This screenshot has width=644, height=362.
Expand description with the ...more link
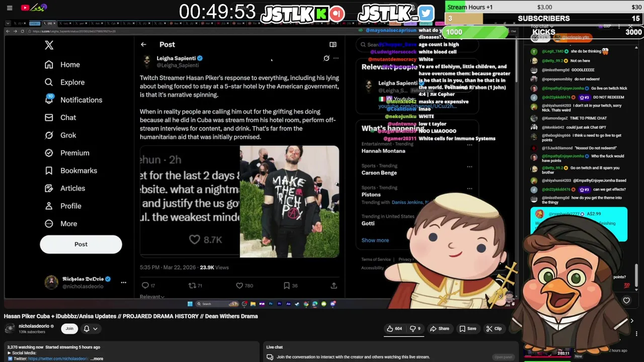(98, 359)
